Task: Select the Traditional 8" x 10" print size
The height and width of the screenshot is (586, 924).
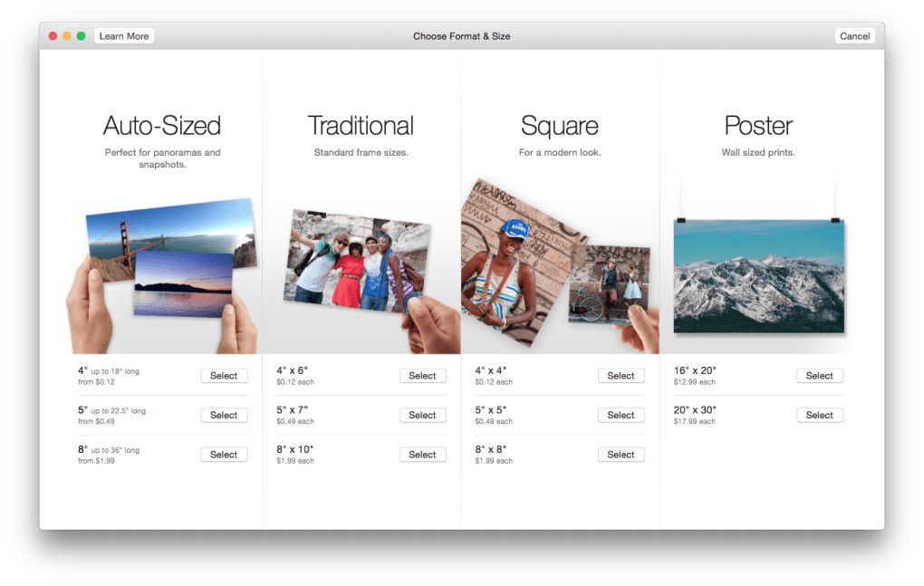Action: pyautogui.click(x=422, y=455)
